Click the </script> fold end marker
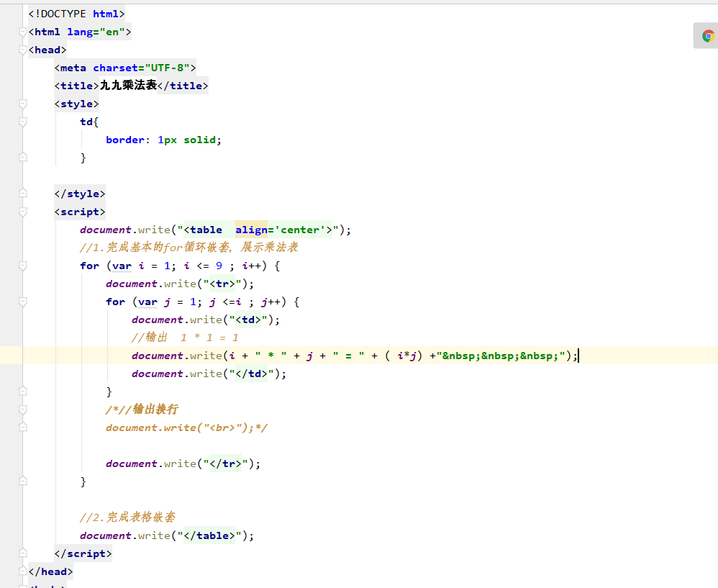The width and height of the screenshot is (718, 588). click(22, 553)
